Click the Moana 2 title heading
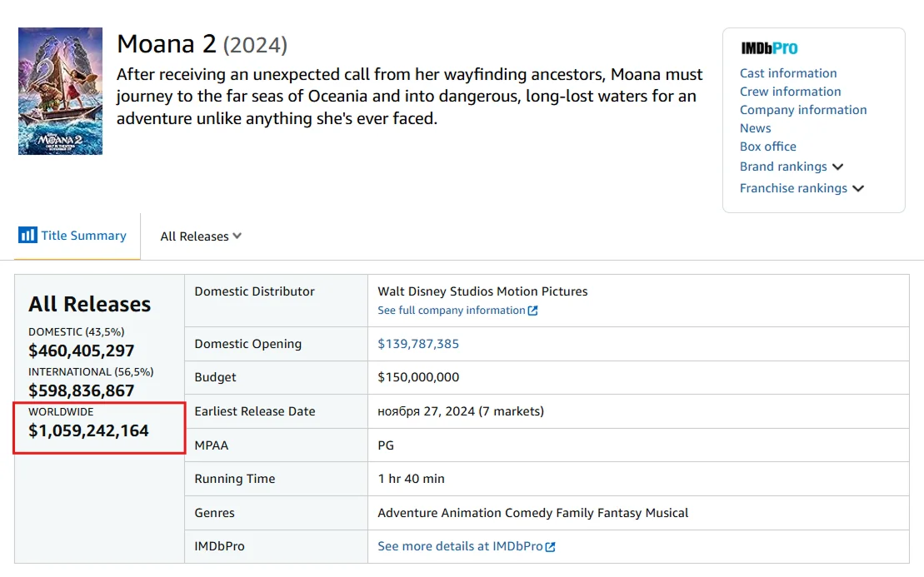 tap(166, 44)
